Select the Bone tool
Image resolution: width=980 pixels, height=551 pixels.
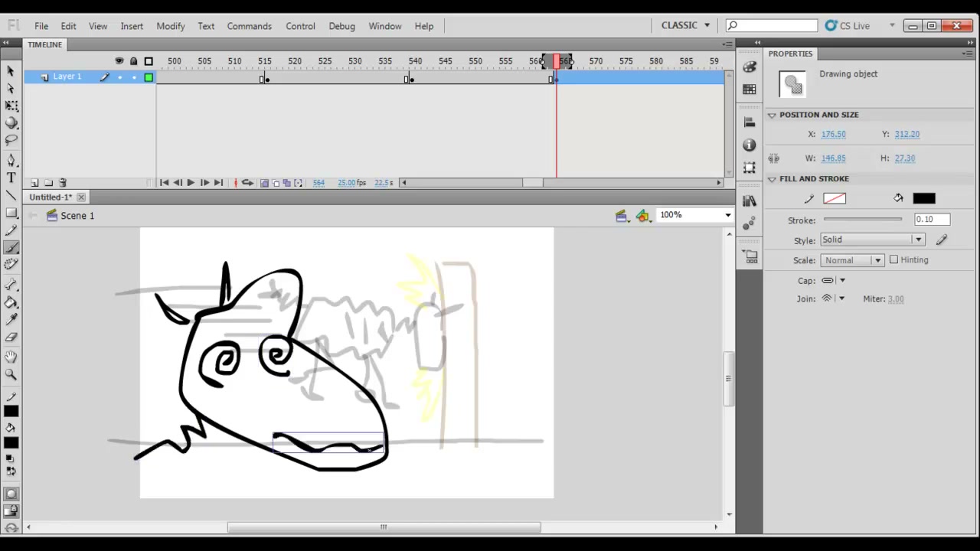click(11, 285)
